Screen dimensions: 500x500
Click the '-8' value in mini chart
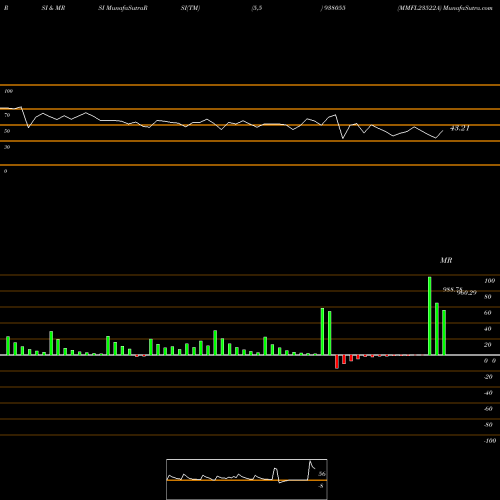tap(321, 486)
